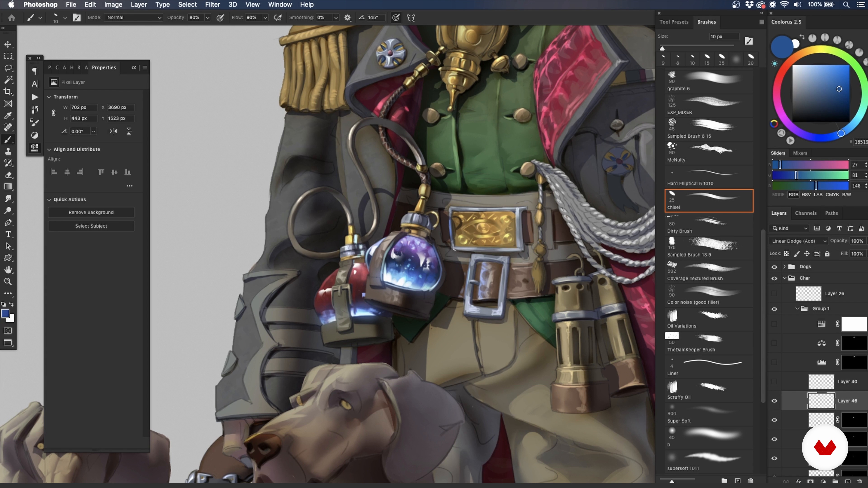This screenshot has height=488, width=868.
Task: Click Select Subject button
Action: point(91,226)
